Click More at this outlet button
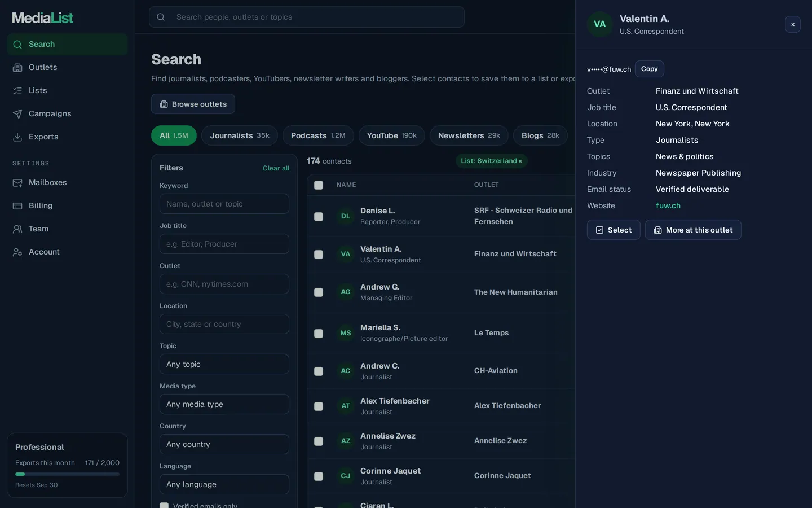Image resolution: width=812 pixels, height=508 pixels. coord(693,230)
